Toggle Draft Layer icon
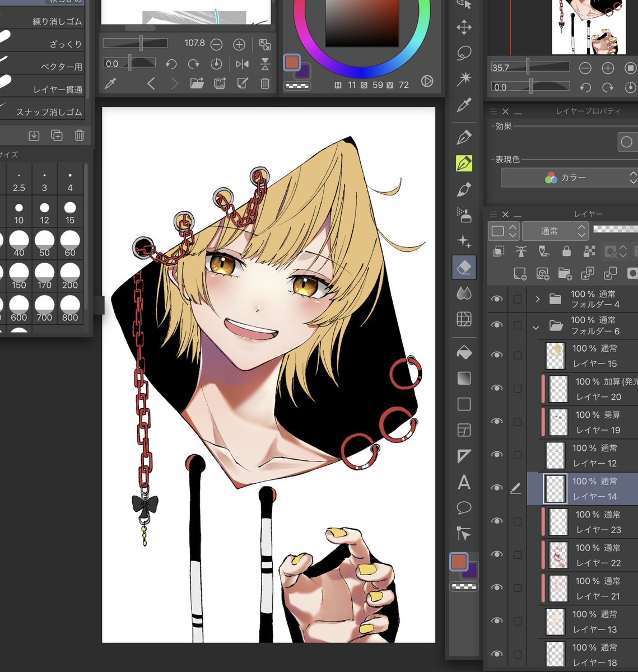 click(x=543, y=252)
